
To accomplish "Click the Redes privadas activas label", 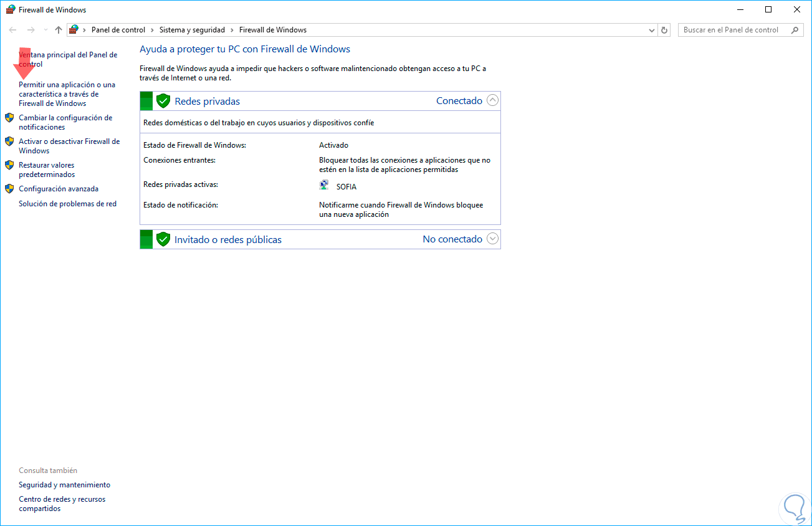I will click(x=181, y=184).
